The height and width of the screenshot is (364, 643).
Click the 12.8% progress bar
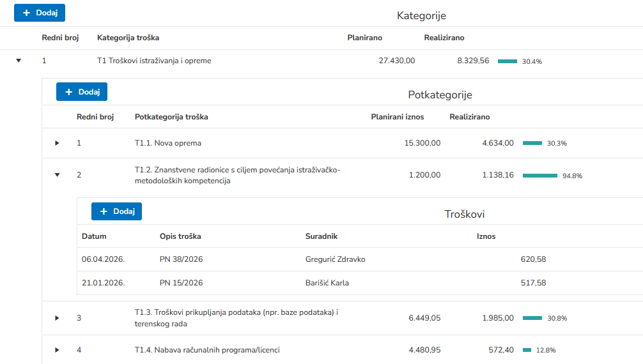[x=527, y=350]
